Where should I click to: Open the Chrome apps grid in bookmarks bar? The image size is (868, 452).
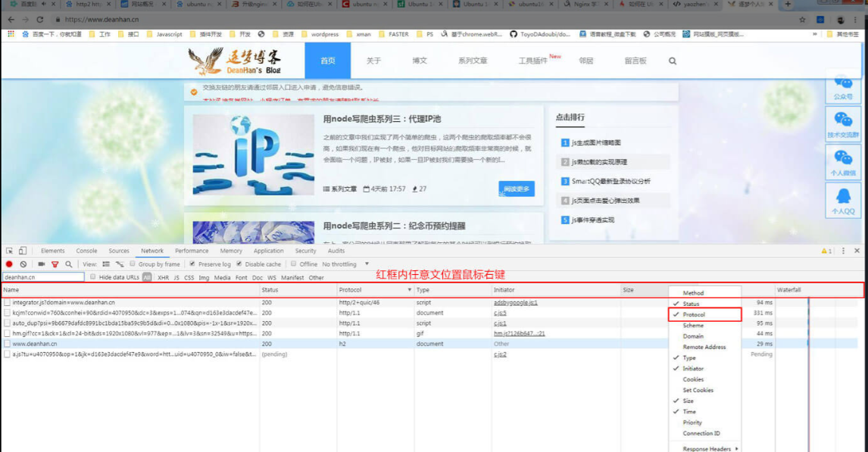[11, 34]
